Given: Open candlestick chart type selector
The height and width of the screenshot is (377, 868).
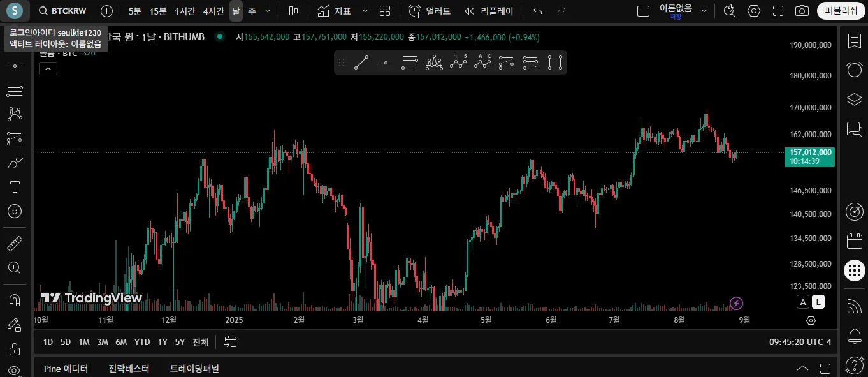Looking at the screenshot, I should coord(293,11).
